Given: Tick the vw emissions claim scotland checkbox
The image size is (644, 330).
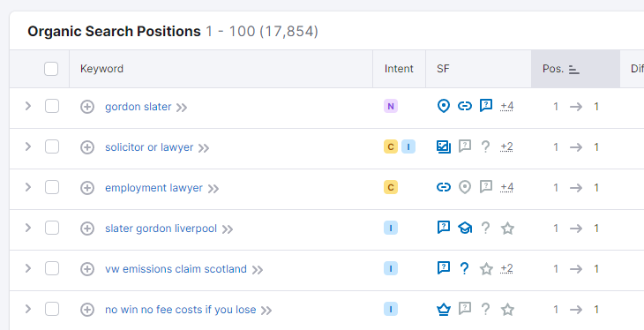Looking at the screenshot, I should (x=52, y=268).
